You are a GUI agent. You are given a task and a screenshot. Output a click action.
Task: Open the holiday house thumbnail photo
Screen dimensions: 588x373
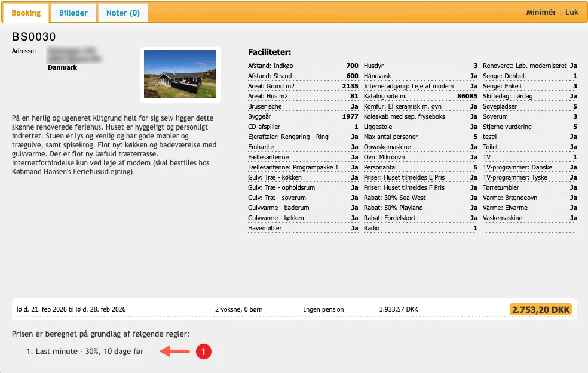tap(180, 74)
